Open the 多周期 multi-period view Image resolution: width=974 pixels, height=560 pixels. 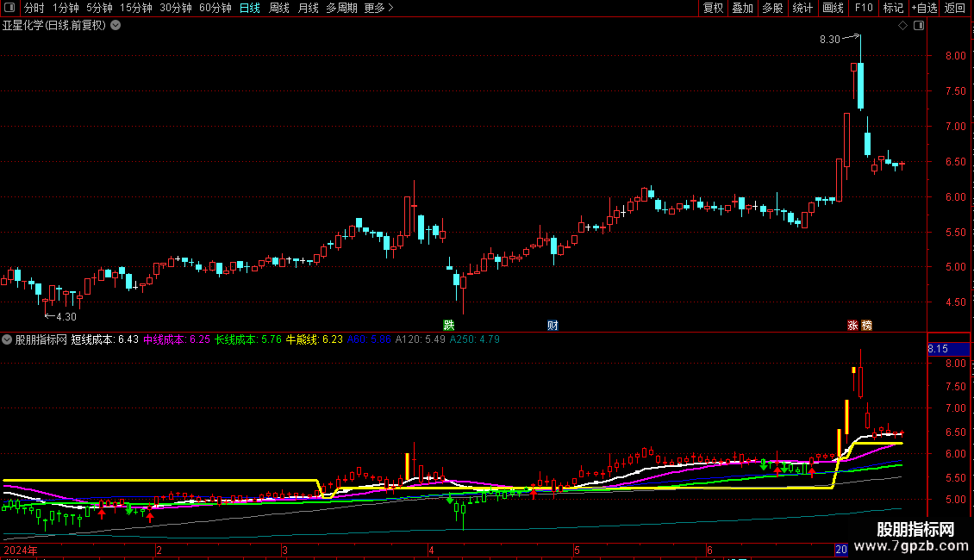coord(341,8)
